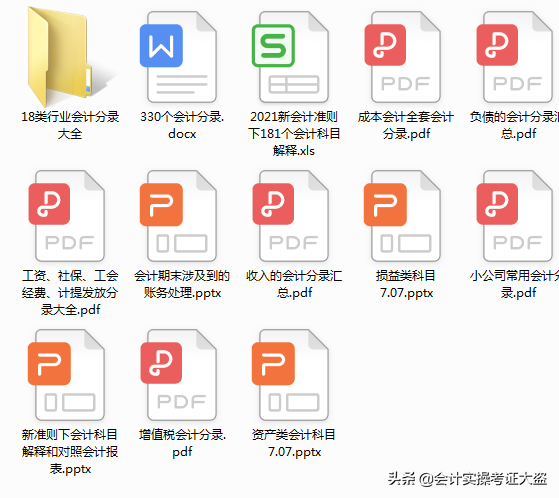Click the file name 工资、社保、工会经费、计提发放分录大全.pdf
This screenshot has height=498, width=559.
(x=70, y=293)
